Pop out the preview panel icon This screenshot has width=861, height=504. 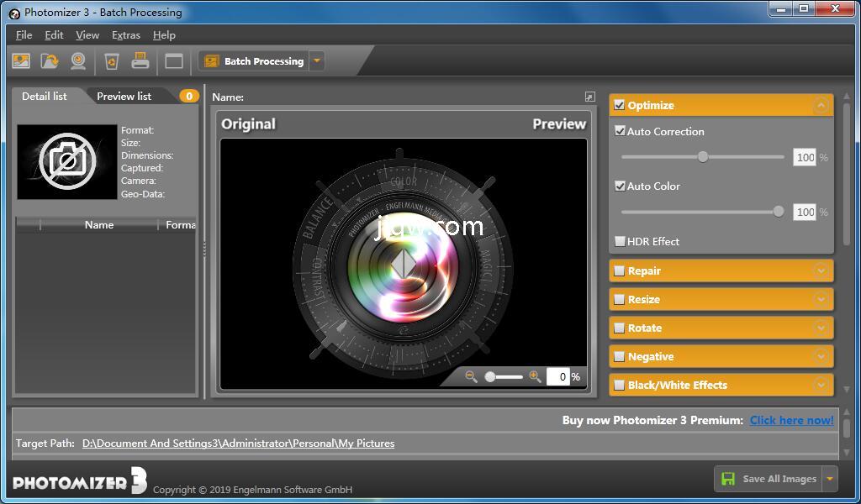point(589,97)
